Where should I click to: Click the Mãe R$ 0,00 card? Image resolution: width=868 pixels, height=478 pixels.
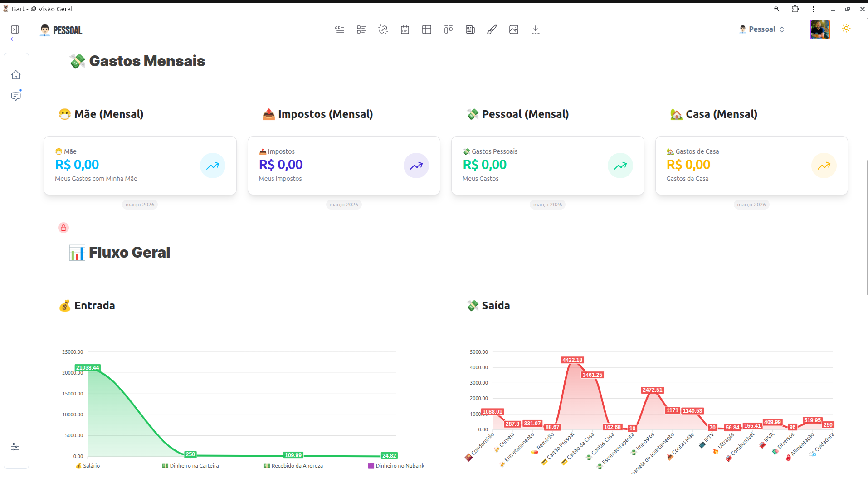click(140, 166)
